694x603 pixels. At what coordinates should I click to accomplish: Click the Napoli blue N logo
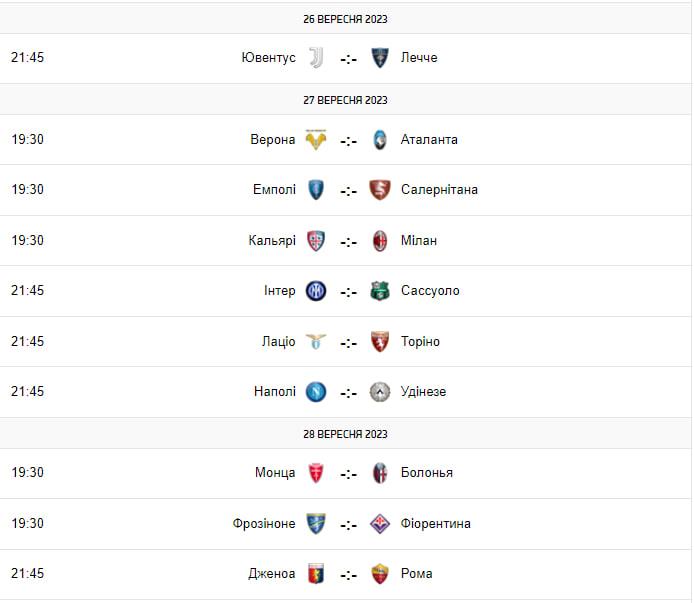pos(316,392)
